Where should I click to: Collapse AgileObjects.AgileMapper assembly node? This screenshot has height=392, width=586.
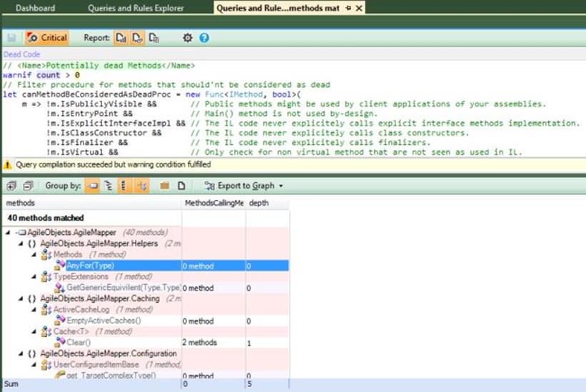coord(8,233)
